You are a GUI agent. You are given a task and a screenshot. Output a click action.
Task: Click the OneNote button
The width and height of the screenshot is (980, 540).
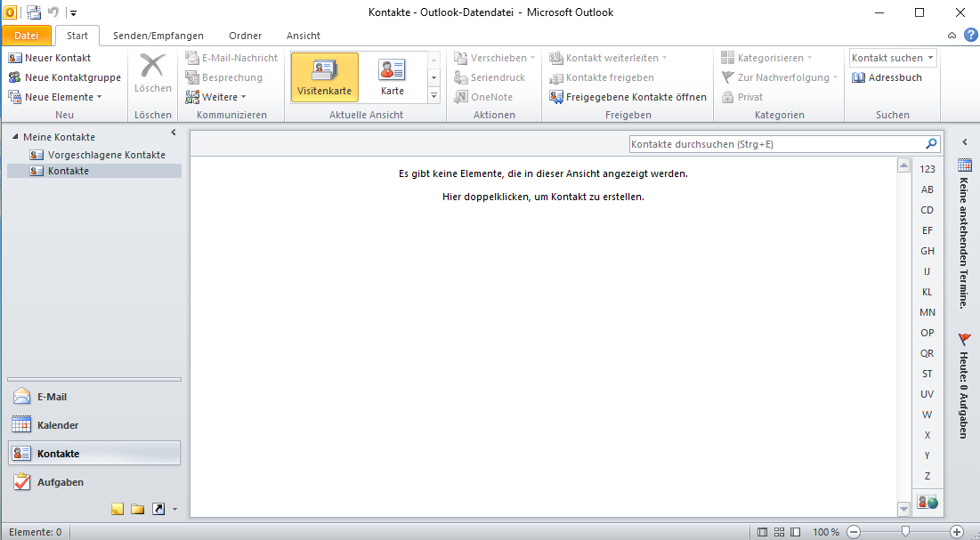483,97
